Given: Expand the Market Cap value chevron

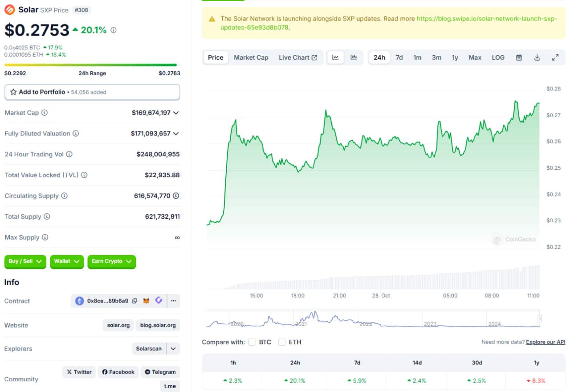Looking at the screenshot, I should [x=176, y=113].
